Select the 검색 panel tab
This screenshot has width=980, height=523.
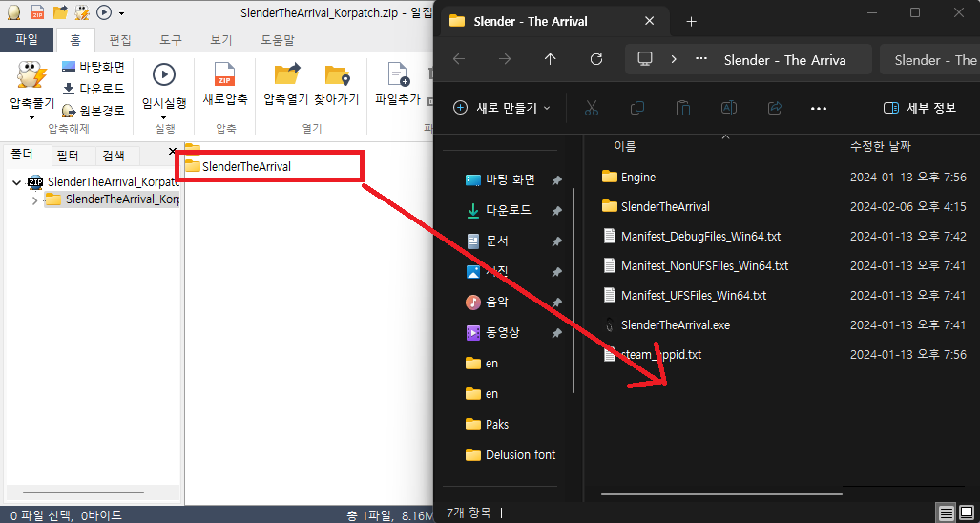114,157
